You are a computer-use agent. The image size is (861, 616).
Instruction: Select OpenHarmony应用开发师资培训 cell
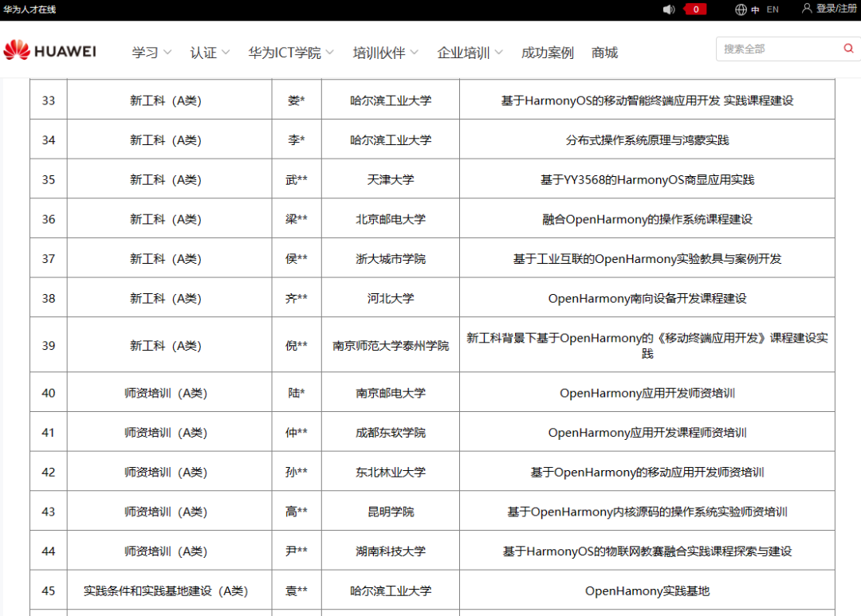[x=647, y=393]
